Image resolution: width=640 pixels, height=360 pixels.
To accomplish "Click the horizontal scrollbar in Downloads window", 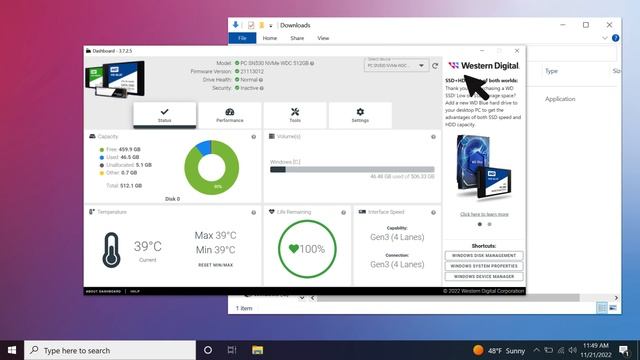I will [448, 298].
